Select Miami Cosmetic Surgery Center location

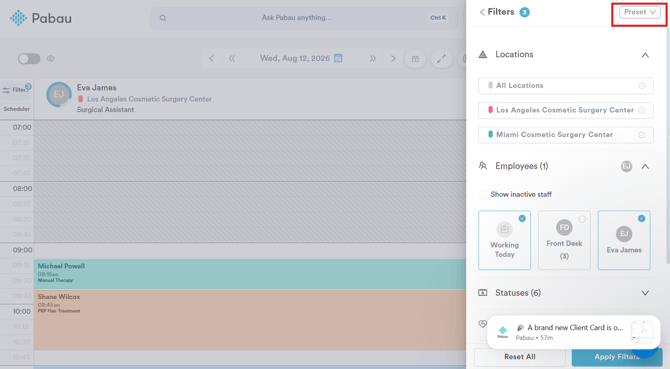566,135
